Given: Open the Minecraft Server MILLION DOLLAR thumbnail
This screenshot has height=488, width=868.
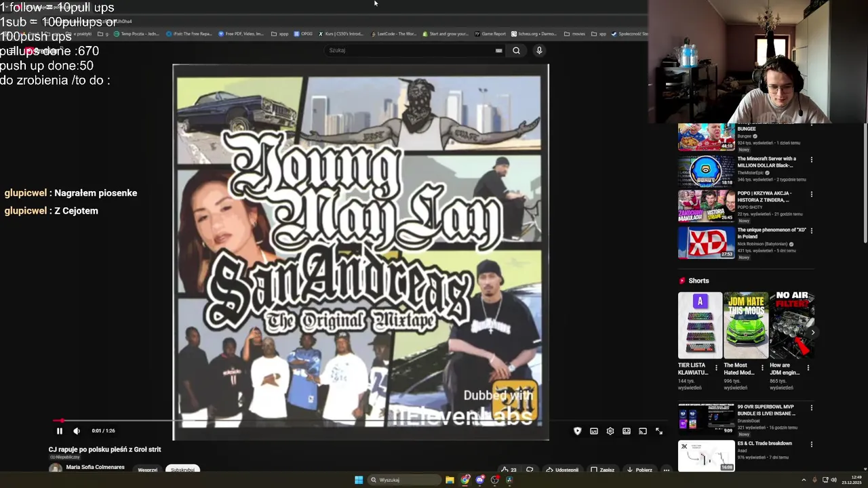Looking at the screenshot, I should click(x=706, y=171).
